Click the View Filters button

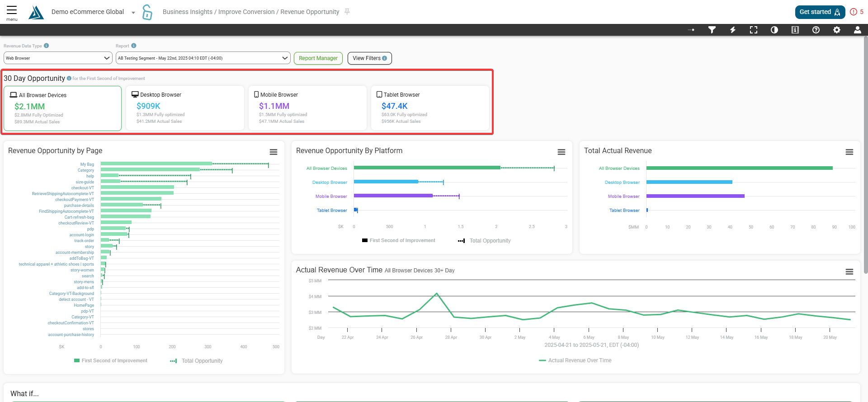coord(369,58)
